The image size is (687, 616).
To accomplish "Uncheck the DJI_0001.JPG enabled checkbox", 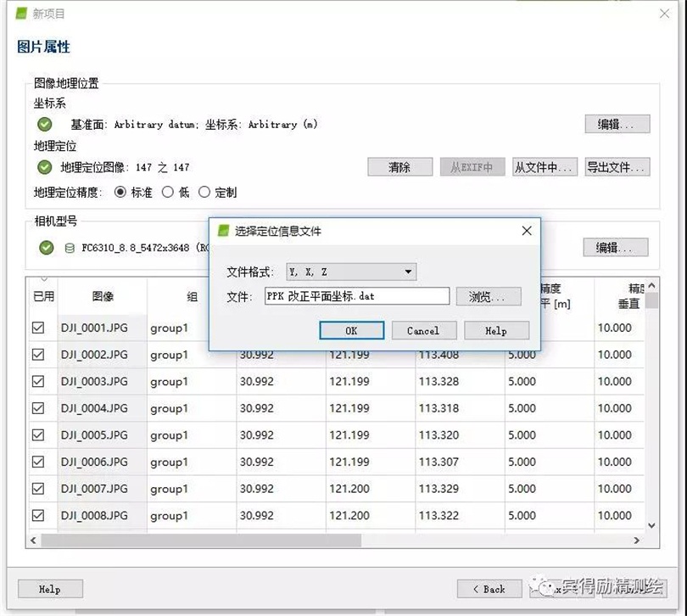I will [38, 328].
